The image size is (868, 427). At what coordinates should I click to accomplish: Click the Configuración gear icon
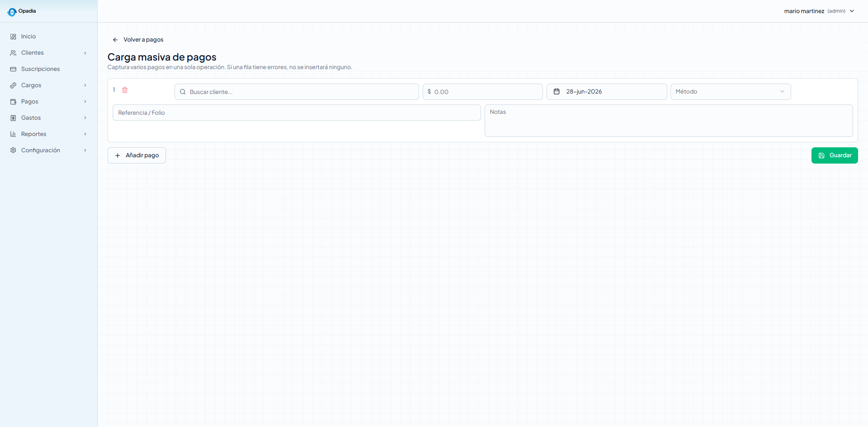pos(13,150)
